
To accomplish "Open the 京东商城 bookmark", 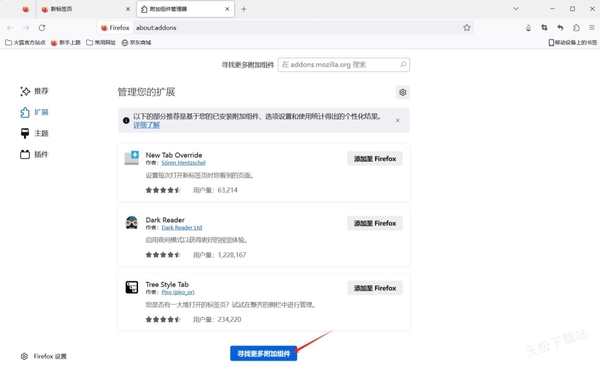I will coord(136,42).
